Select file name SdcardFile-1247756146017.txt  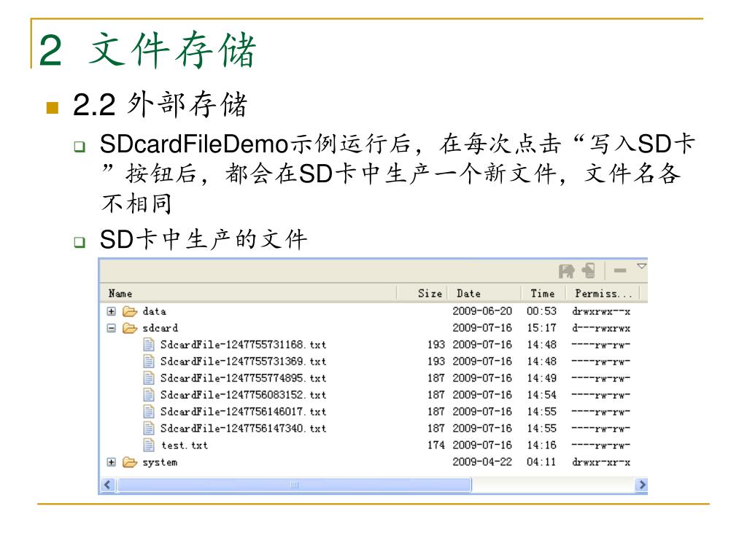tap(243, 411)
